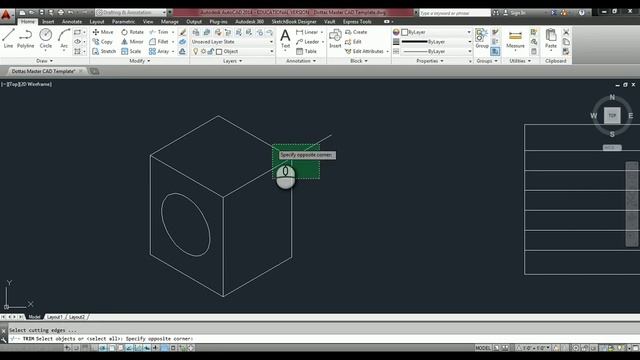Expand the Properties panel
Screen dimensions: 640x360
click(430, 61)
